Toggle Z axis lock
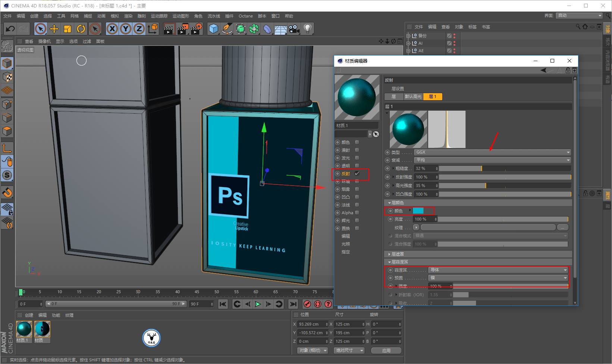This screenshot has height=364, width=612. (139, 29)
